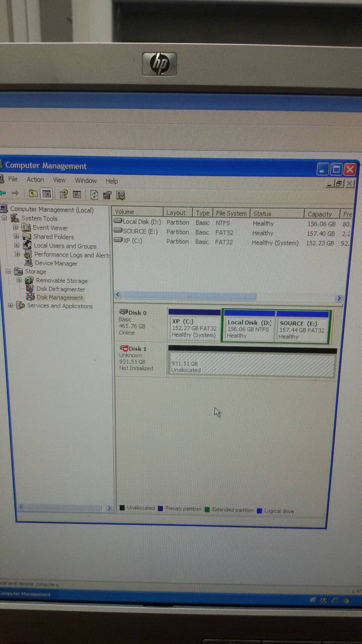Click the volume list horizontal scrollbar thumb
The width and height of the screenshot is (362, 644).
(x=189, y=296)
